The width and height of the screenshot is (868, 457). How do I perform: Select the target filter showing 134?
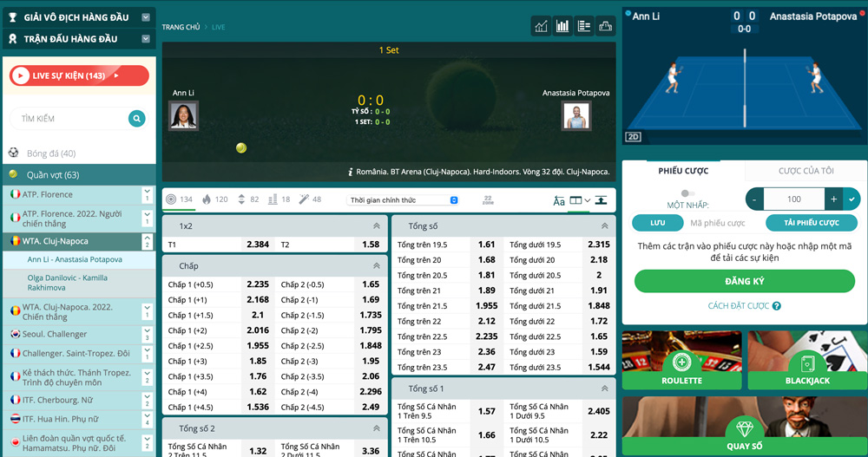179,199
